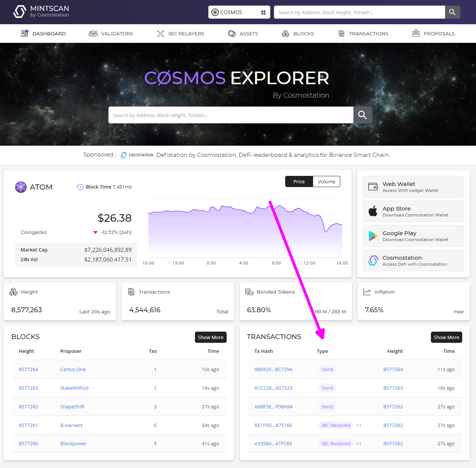Click the Cosmostation logo icon in sidebar
476x468 pixels.
click(373, 260)
